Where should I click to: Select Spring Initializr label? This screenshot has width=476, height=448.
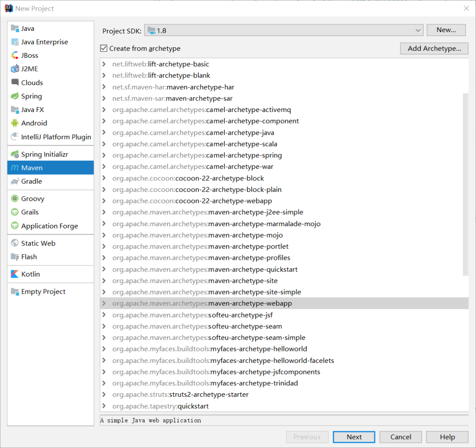point(45,154)
